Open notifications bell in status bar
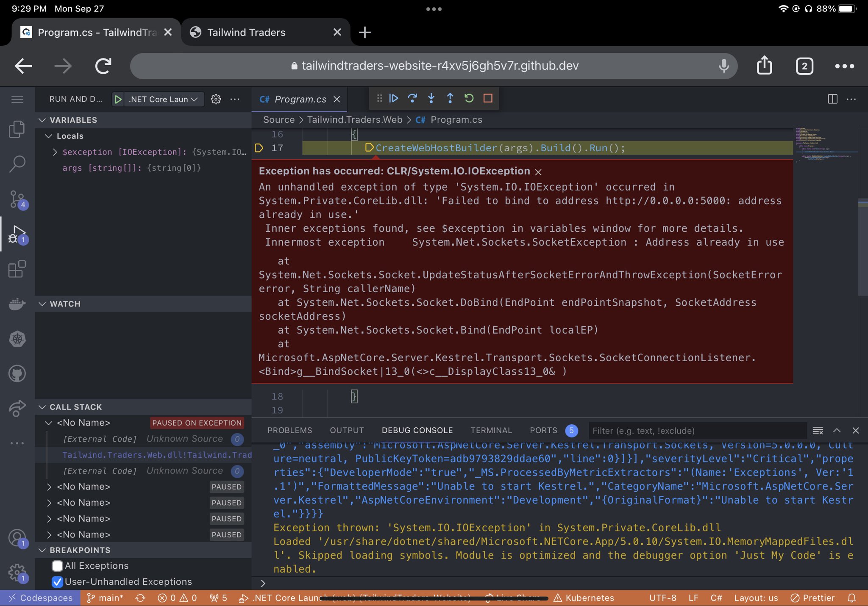Viewport: 868px width, 606px height. pyautogui.click(x=852, y=598)
